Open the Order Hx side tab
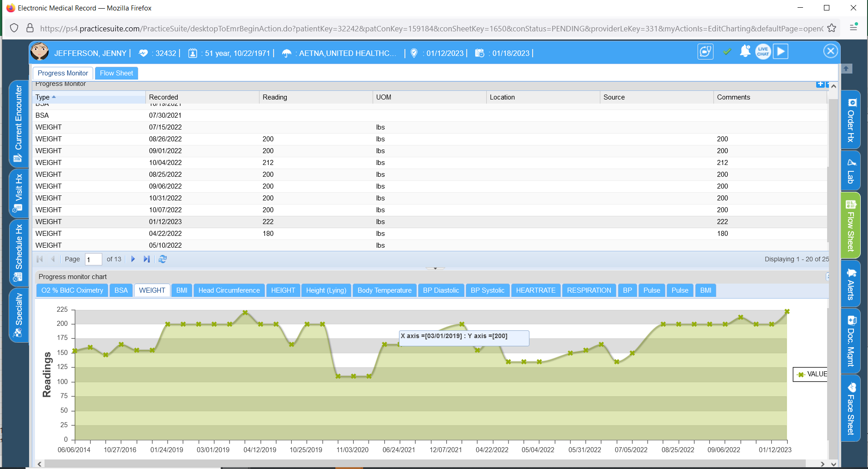 pyautogui.click(x=851, y=120)
